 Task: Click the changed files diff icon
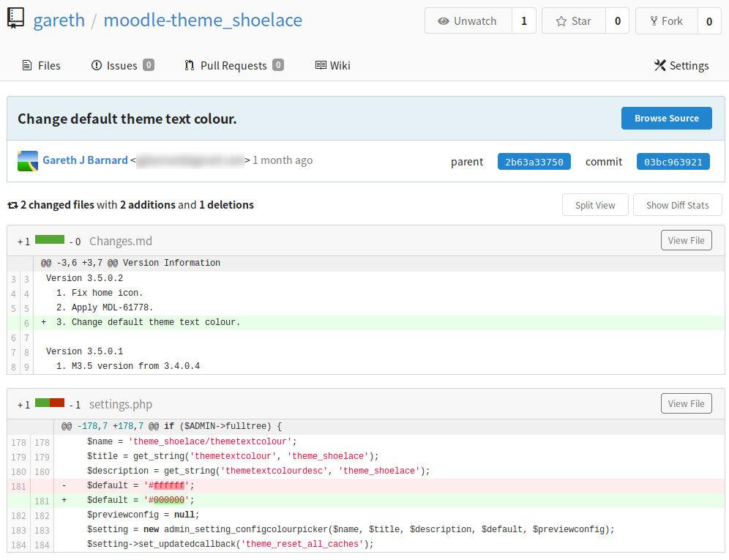point(12,205)
